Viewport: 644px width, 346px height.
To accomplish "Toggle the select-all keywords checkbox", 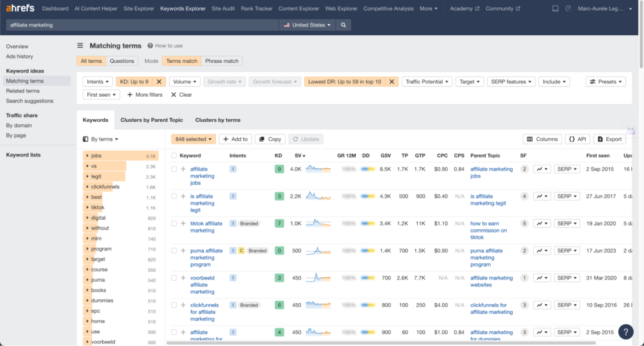I will tap(174, 156).
